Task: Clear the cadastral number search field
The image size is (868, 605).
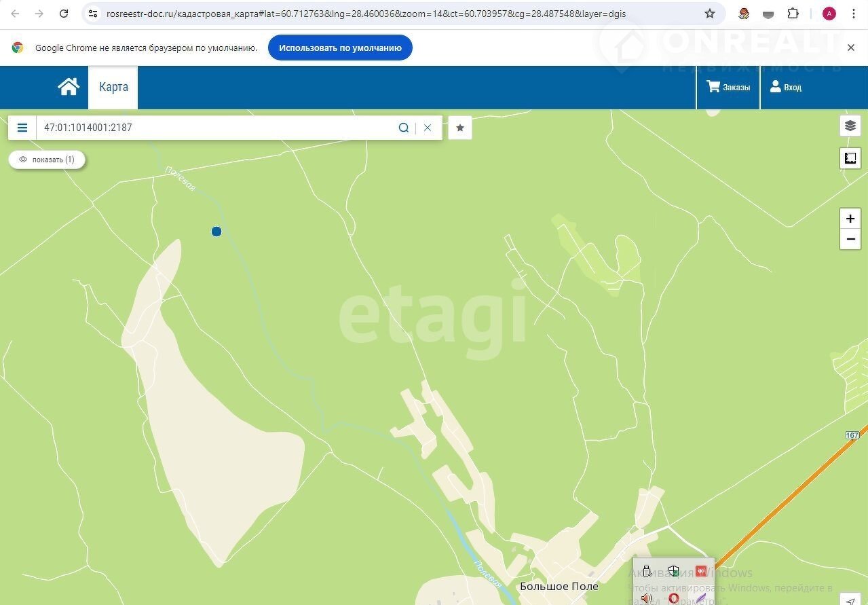Action: [x=428, y=128]
